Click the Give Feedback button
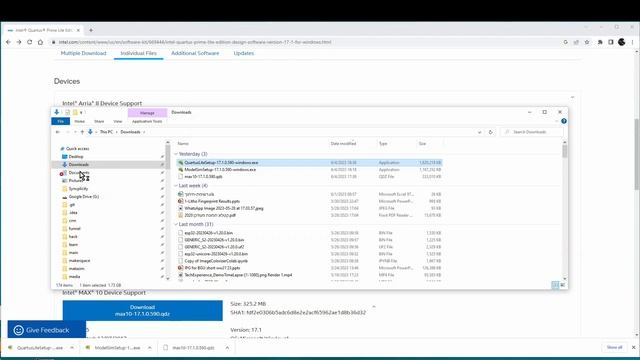This screenshot has height=360, width=640. click(x=47, y=330)
